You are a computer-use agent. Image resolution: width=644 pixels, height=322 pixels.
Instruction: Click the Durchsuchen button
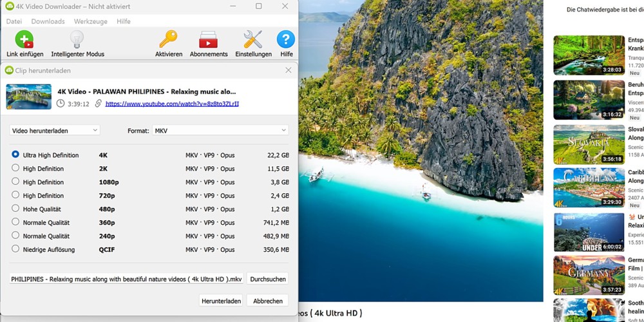point(268,279)
